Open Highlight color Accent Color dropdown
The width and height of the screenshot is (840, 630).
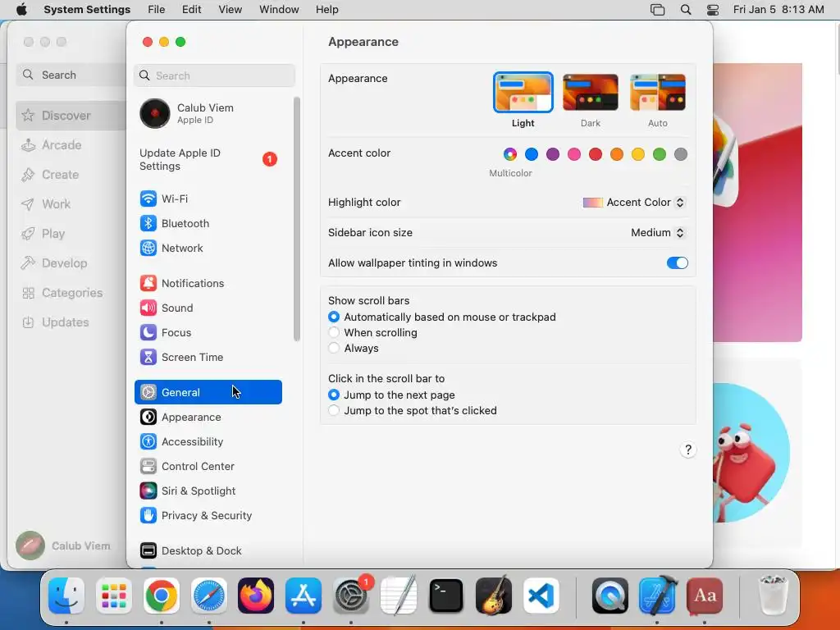[x=634, y=203]
